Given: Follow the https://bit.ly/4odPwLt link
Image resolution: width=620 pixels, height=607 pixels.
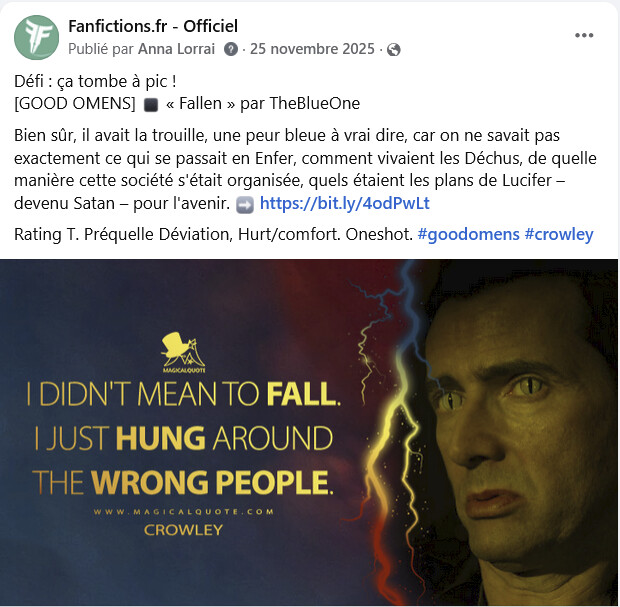Looking at the screenshot, I should tap(344, 203).
